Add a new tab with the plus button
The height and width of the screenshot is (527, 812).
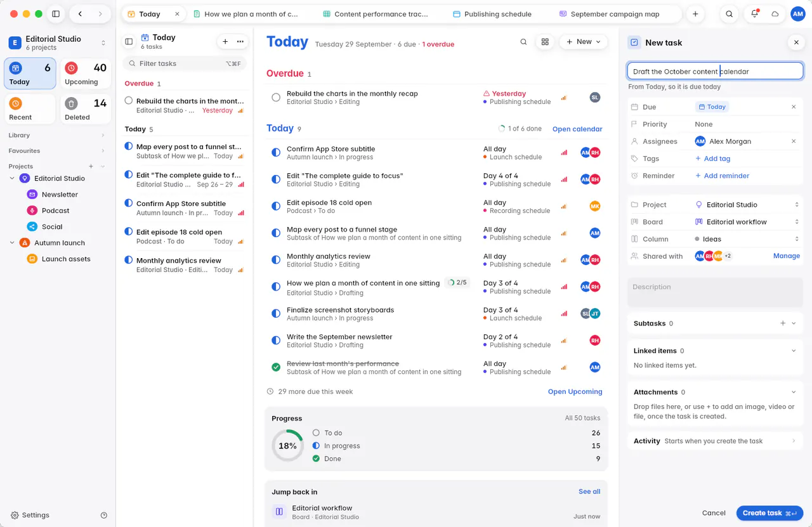[695, 14]
